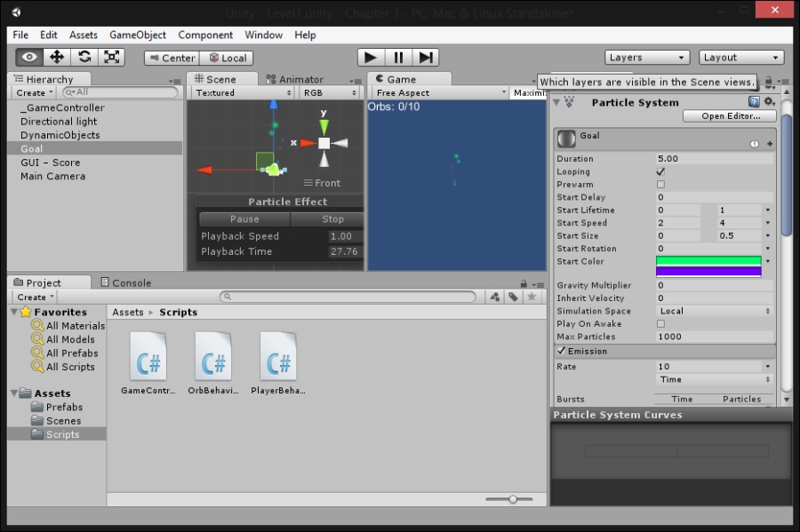Open the Project panel Create dropdown
Viewport: 800px width, 532px height.
point(35,297)
